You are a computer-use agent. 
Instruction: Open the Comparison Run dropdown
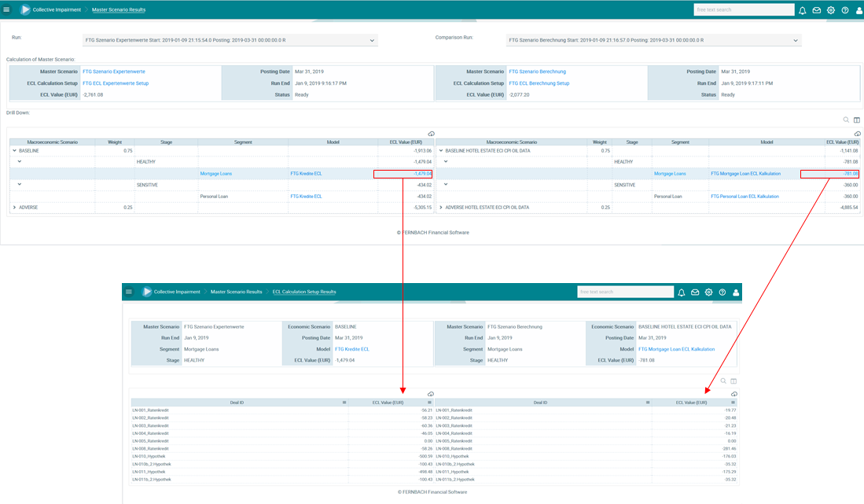pos(654,40)
